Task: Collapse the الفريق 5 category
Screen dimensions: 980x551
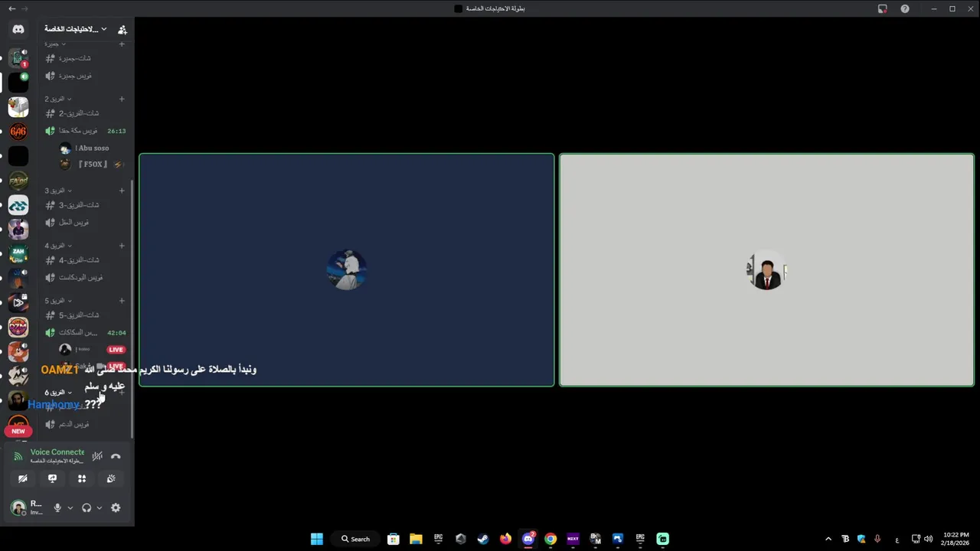Action: 57,301
